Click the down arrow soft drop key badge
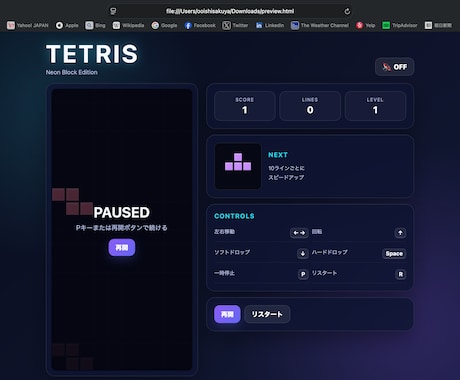 pyautogui.click(x=303, y=254)
